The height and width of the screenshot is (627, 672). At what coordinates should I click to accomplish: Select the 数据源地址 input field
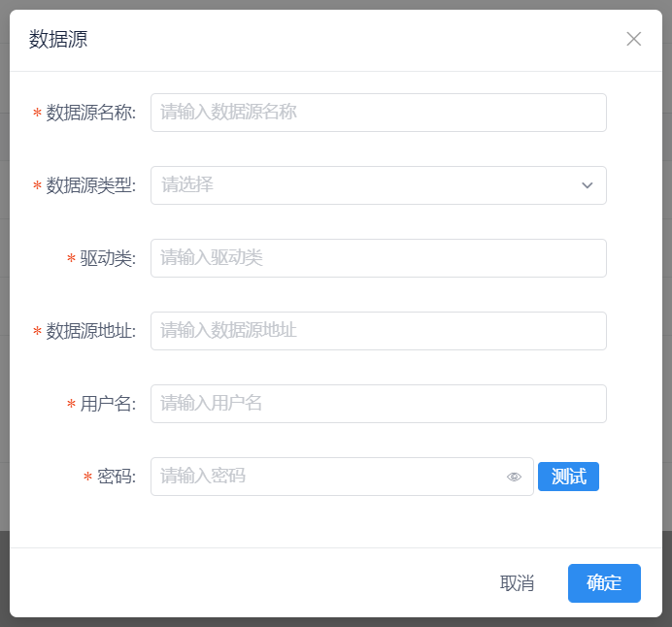(x=379, y=331)
